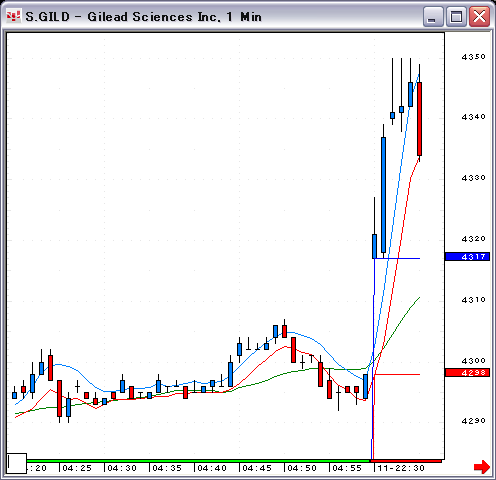The image size is (496, 480).
Task: Click the 4290 price axis label
Action: point(473,421)
